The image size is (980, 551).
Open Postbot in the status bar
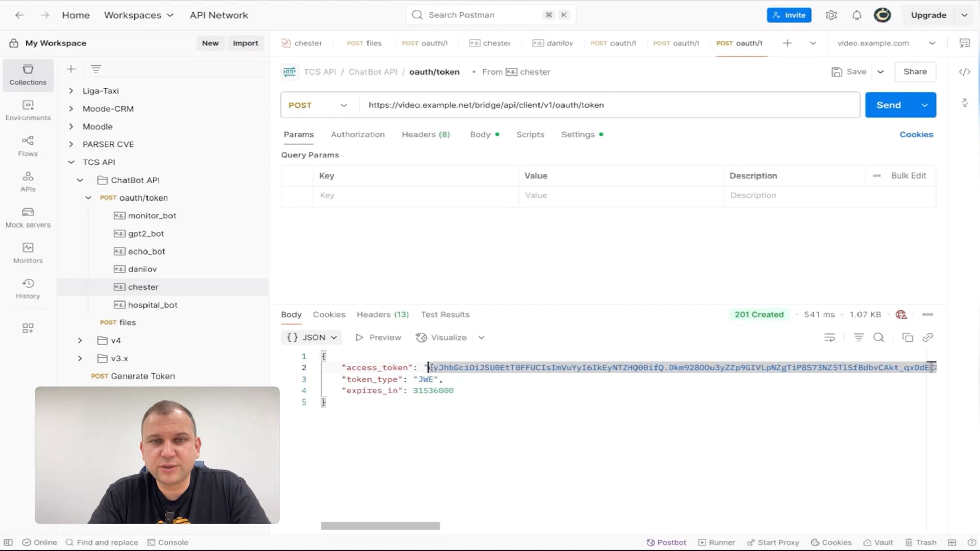pyautogui.click(x=666, y=542)
